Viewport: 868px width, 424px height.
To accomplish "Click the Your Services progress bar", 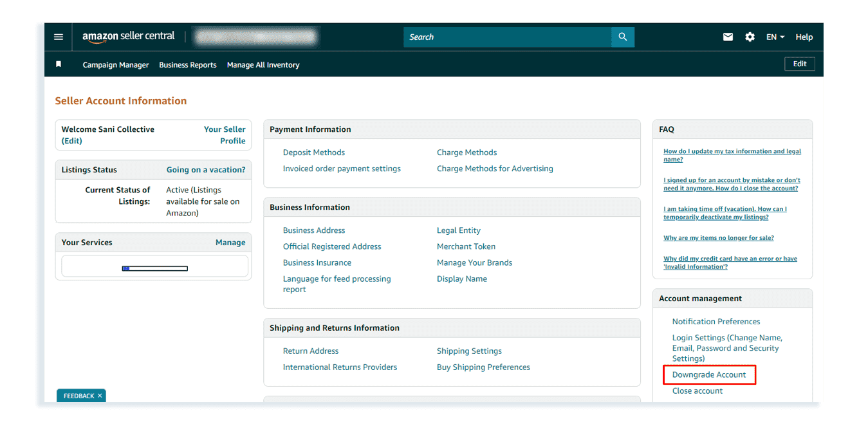I will pyautogui.click(x=154, y=268).
